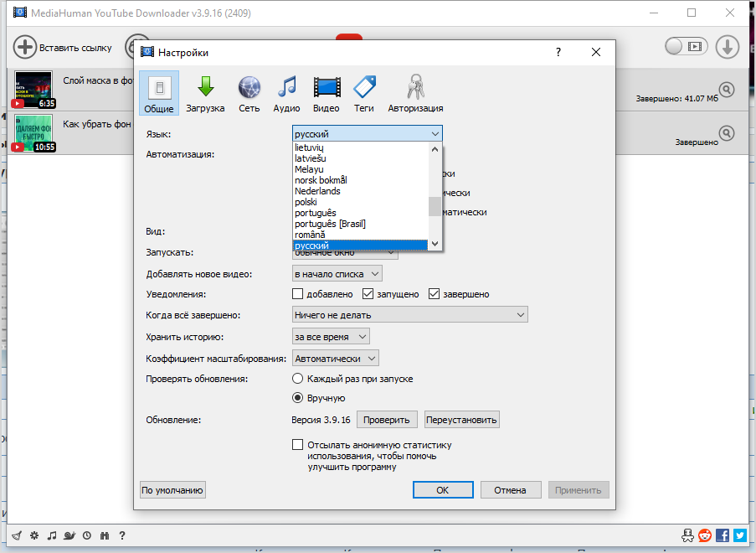Open the 'Хранить историю' dropdown
756x553 pixels.
tap(331, 336)
